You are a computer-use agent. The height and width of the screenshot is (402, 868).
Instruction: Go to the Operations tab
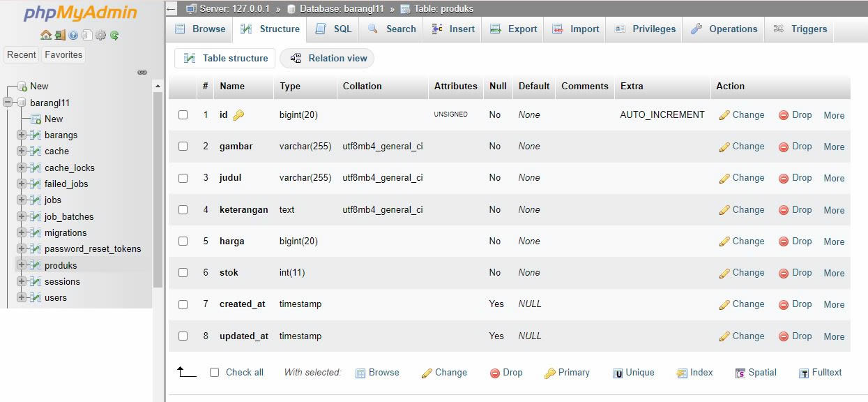click(724, 29)
